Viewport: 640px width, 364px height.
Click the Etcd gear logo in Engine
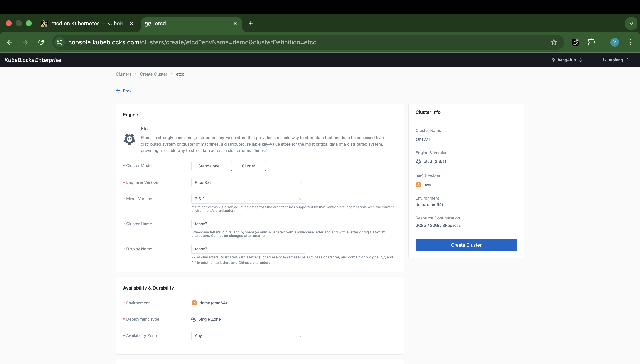pos(130,139)
